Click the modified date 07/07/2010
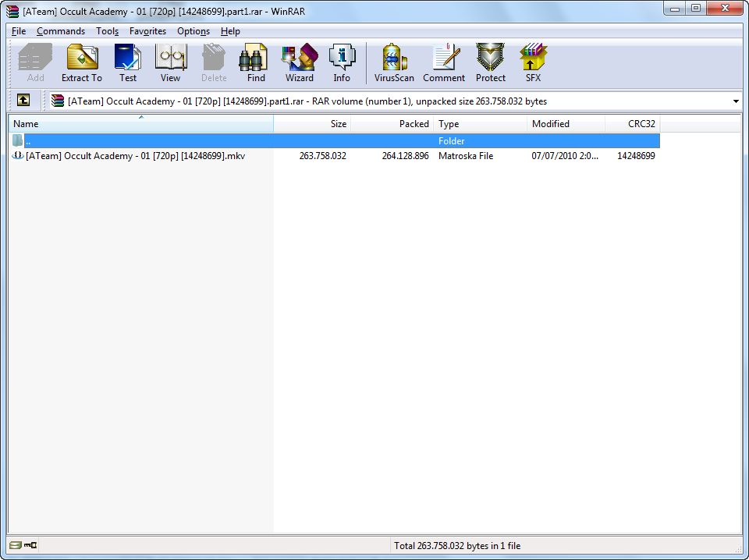The width and height of the screenshot is (749, 560). coord(565,156)
